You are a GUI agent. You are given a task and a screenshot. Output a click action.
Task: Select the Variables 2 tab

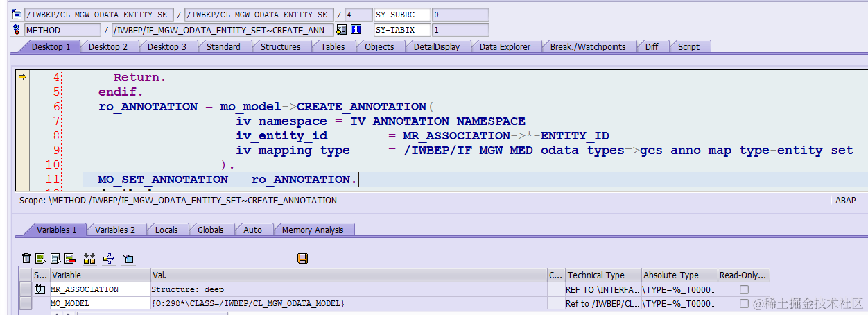click(115, 230)
